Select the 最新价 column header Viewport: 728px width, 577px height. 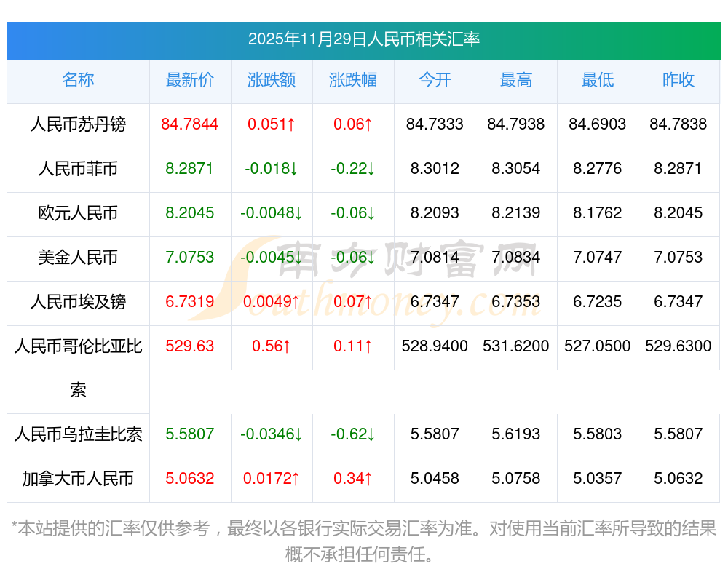[190, 80]
